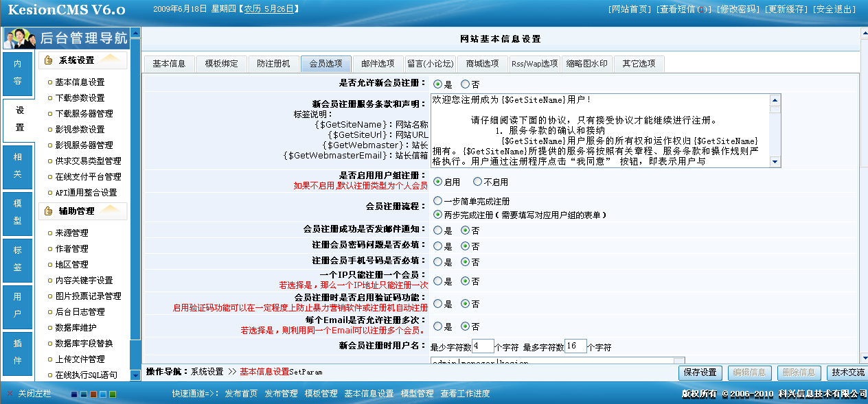Choose 一步简单完成注册 registration flow
868x404 pixels.
point(436,202)
